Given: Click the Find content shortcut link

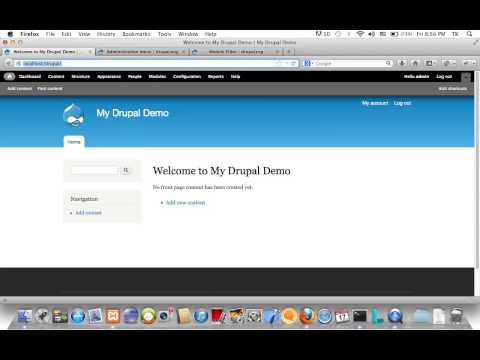Looking at the screenshot, I should 50,89.
